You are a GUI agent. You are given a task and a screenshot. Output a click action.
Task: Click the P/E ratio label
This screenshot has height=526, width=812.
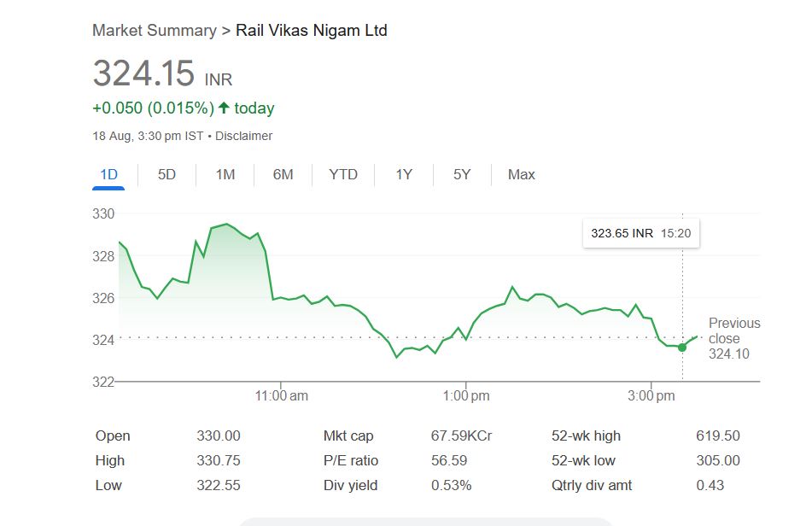[350, 460]
